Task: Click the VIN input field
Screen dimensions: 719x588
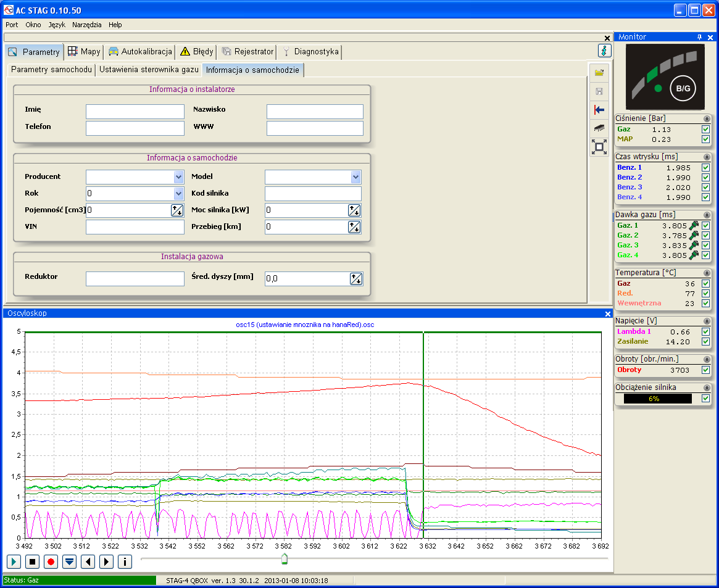Action: click(x=135, y=227)
